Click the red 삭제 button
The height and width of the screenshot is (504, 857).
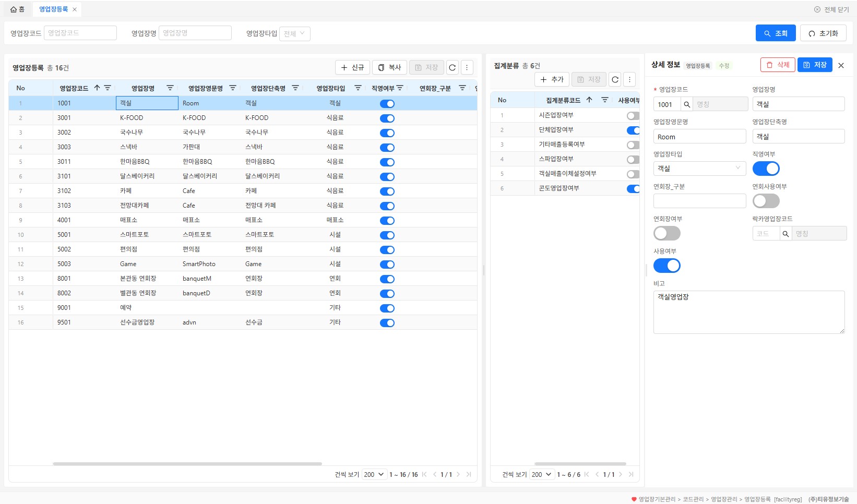click(778, 65)
